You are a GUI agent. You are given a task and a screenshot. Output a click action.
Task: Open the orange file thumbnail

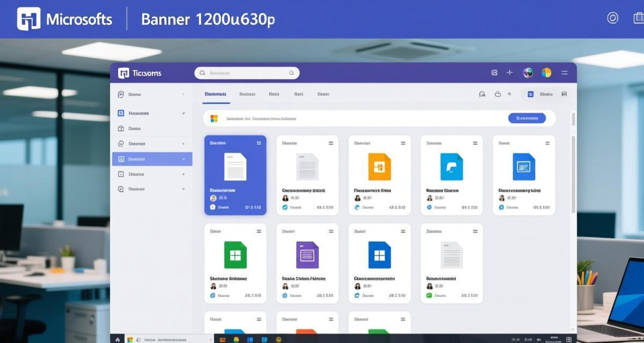(x=379, y=167)
